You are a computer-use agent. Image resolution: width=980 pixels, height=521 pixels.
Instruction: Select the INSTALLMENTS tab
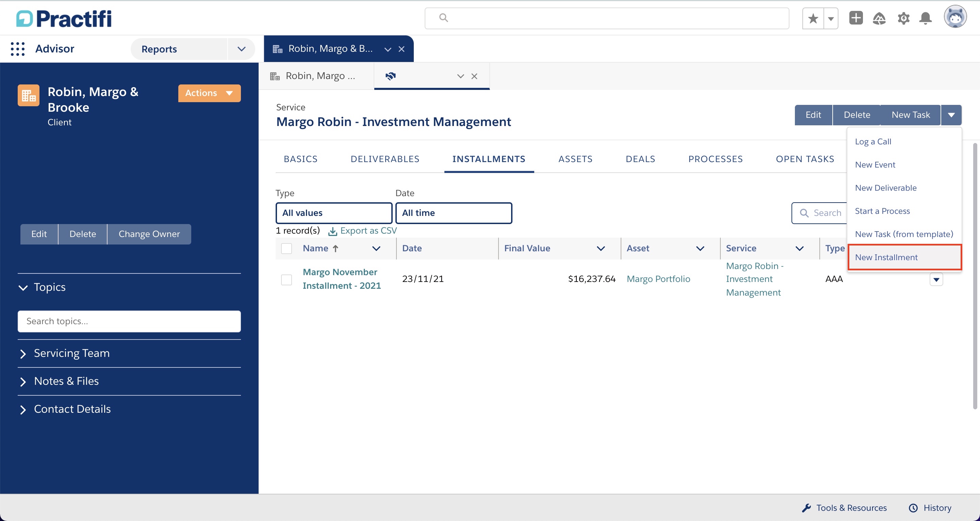(x=489, y=159)
